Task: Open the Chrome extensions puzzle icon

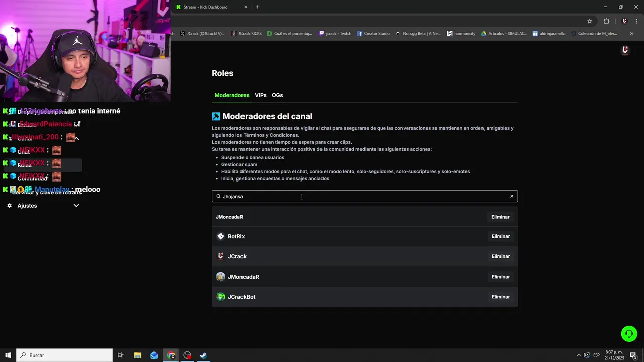Action: (x=606, y=21)
